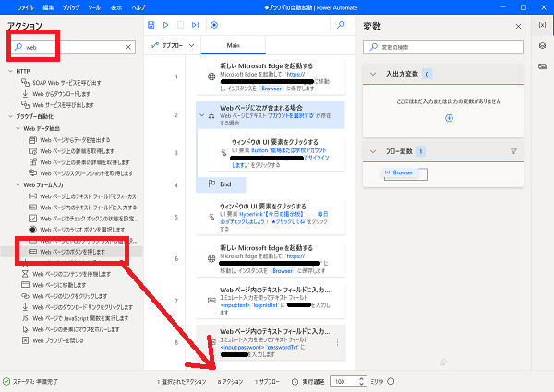Focus the action search field
Screen dimensions: 554x392
click(x=73, y=47)
